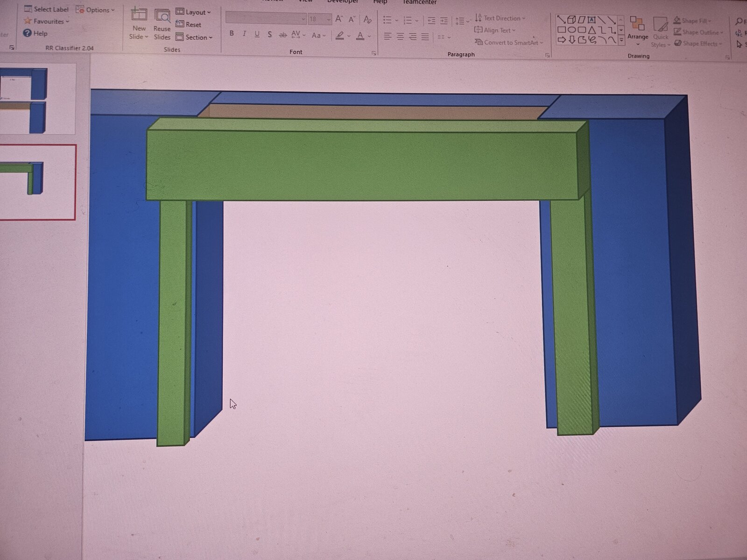The width and height of the screenshot is (747, 560).
Task: Expand the Section dropdown
Action: tap(194, 37)
